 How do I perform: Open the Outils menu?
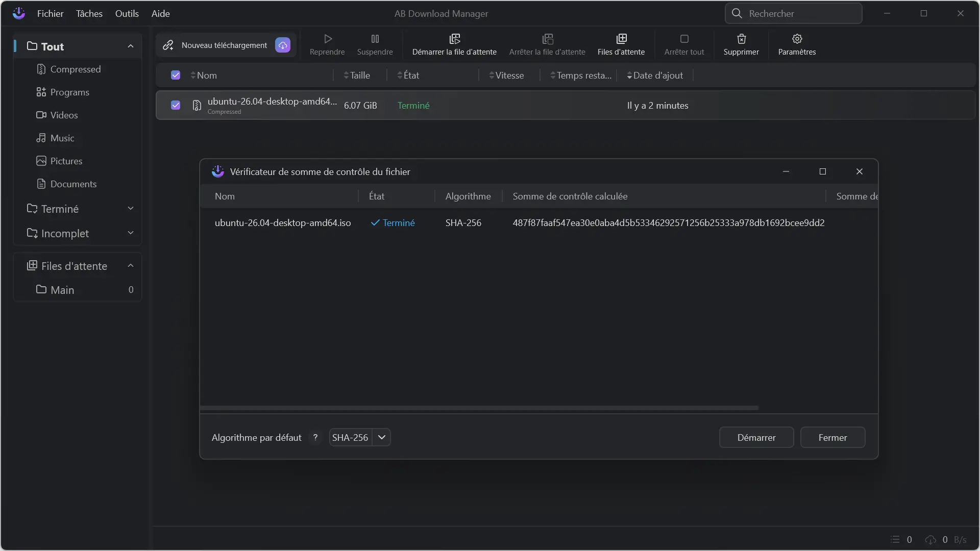pos(127,14)
